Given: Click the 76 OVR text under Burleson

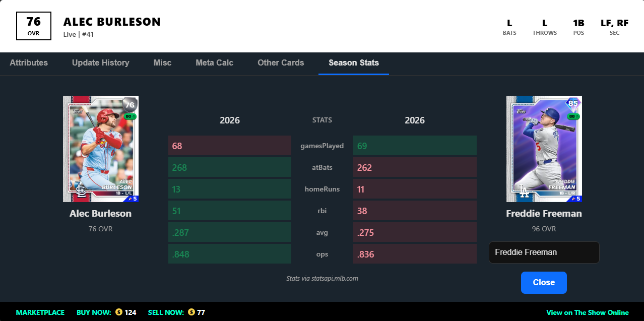Looking at the screenshot, I should 100,229.
